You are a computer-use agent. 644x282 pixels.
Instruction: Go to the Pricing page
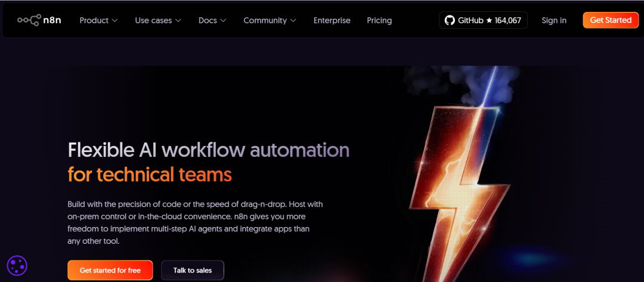click(379, 20)
